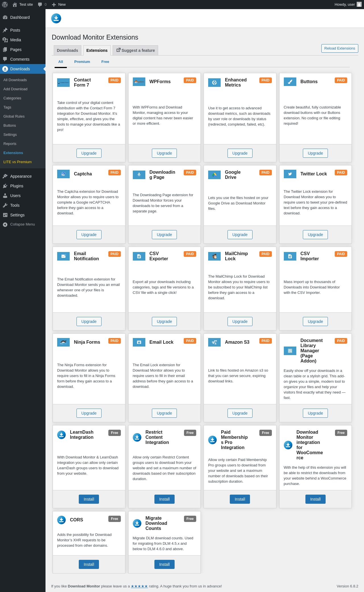The image size is (364, 592).
Task: Upgrade to get Contact Form 7 extension
Action: coord(89,153)
